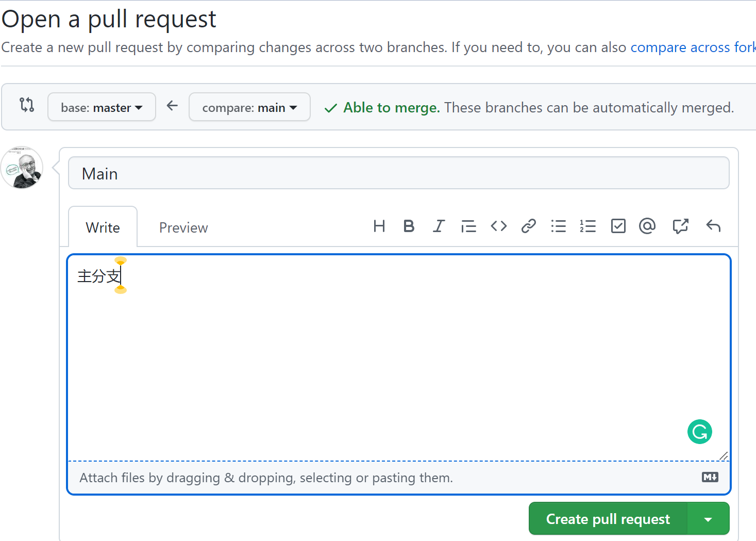
Task: Insert a numbered list
Action: 588,226
